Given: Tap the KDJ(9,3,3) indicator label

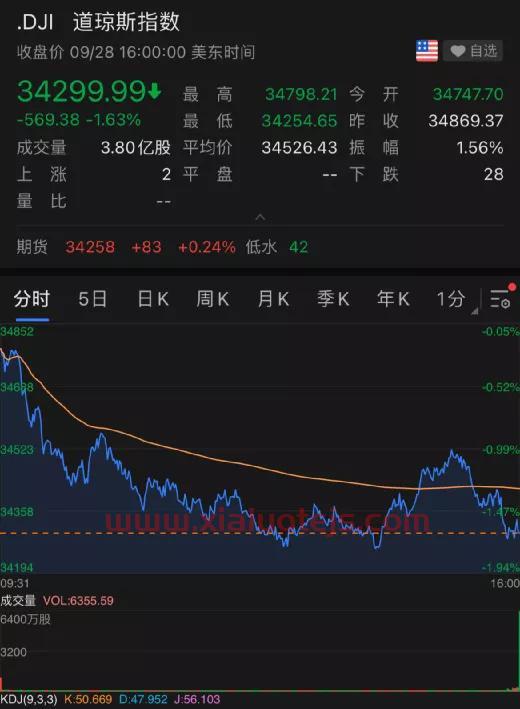Looking at the screenshot, I should tap(29, 700).
